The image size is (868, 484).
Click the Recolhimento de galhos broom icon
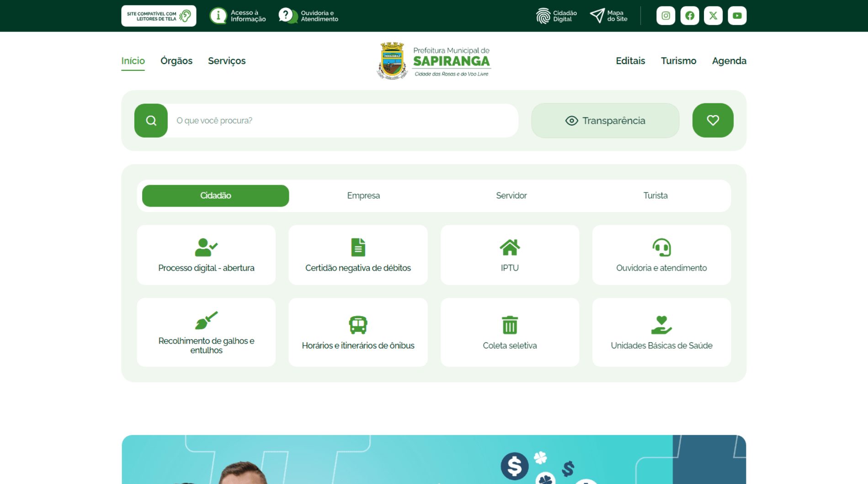coord(206,320)
